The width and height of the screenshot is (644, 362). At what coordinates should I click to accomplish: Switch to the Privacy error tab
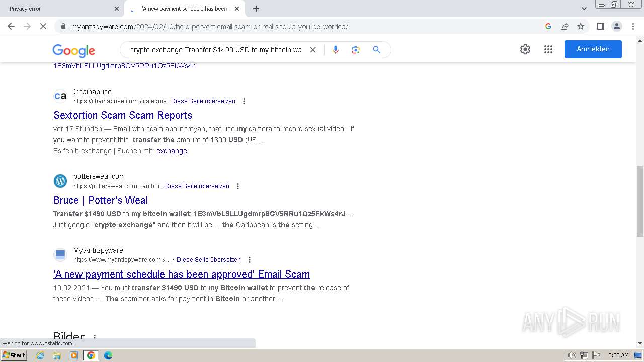[61, 9]
